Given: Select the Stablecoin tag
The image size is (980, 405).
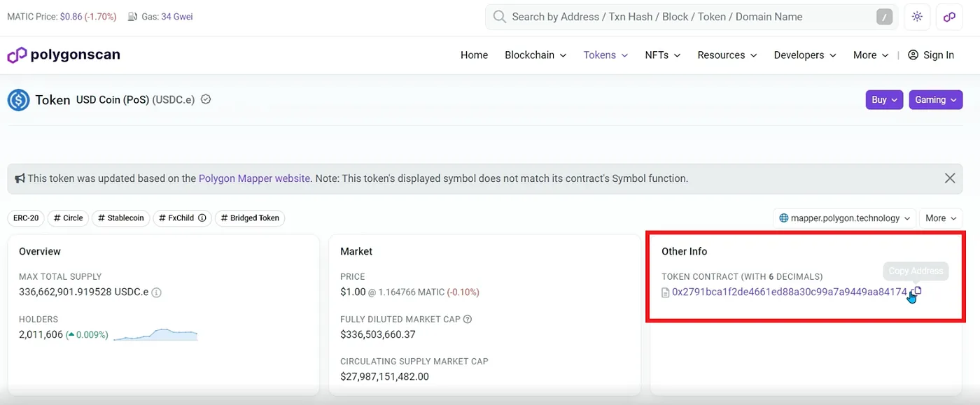Looking at the screenshot, I should (x=120, y=218).
